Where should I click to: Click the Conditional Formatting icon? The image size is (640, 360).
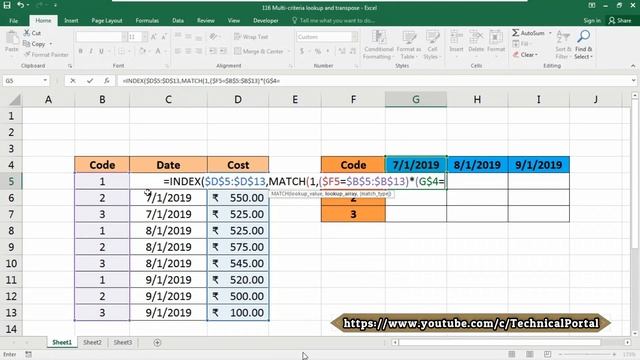[379, 38]
